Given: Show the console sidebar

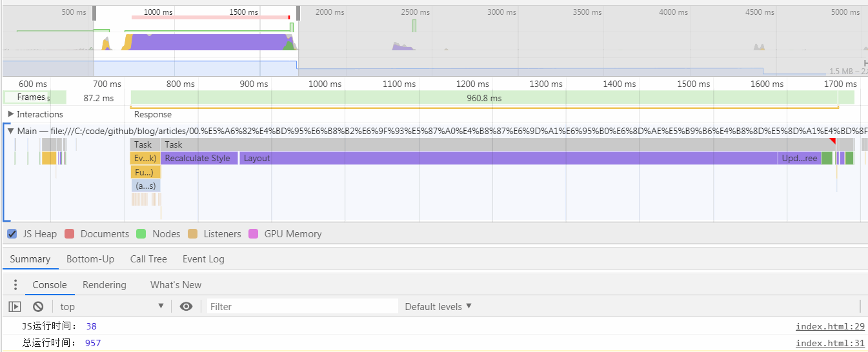Looking at the screenshot, I should (x=15, y=306).
